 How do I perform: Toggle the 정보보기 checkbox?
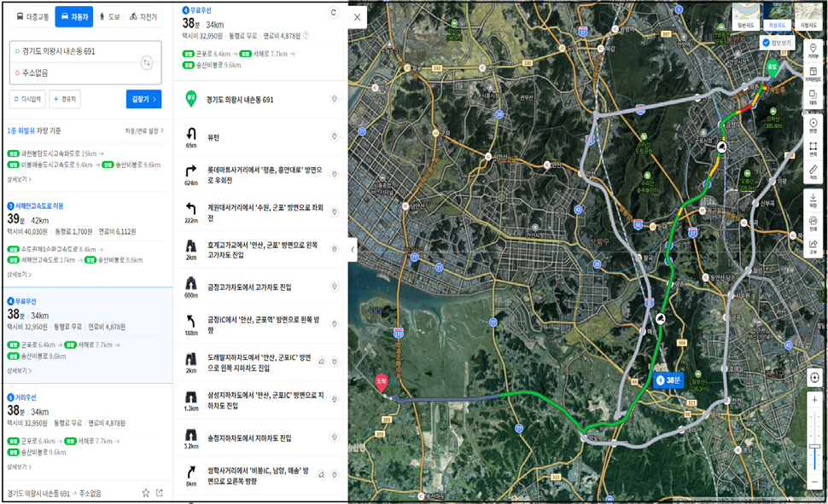(767, 43)
